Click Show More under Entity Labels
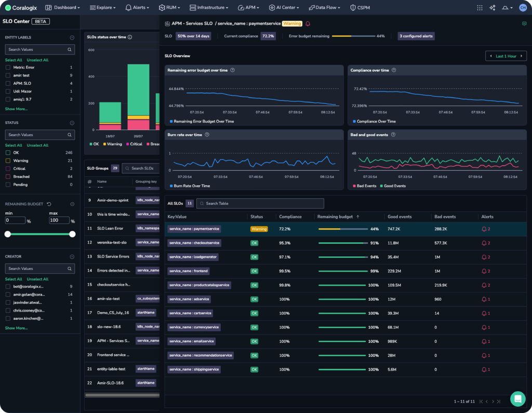The height and width of the screenshot is (413, 532). point(16,109)
